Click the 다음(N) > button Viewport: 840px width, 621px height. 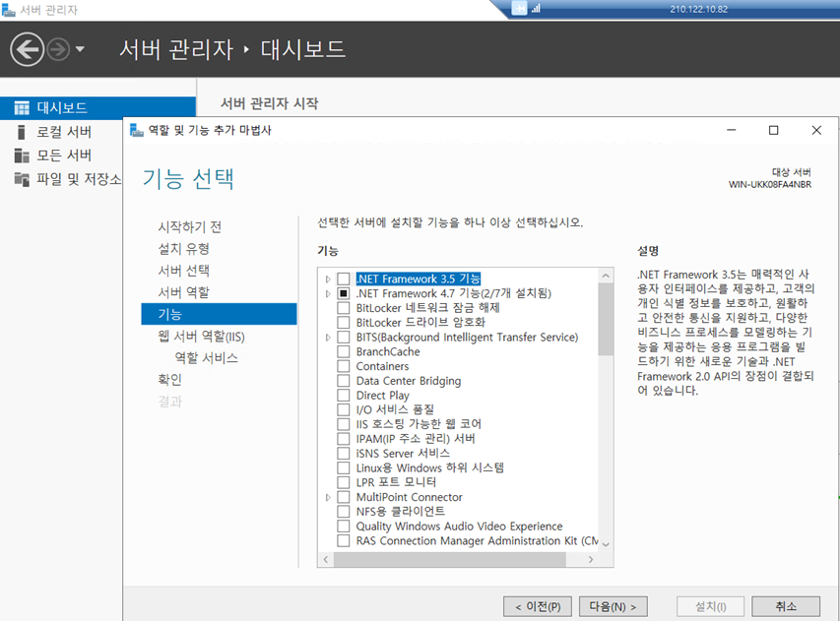point(612,606)
